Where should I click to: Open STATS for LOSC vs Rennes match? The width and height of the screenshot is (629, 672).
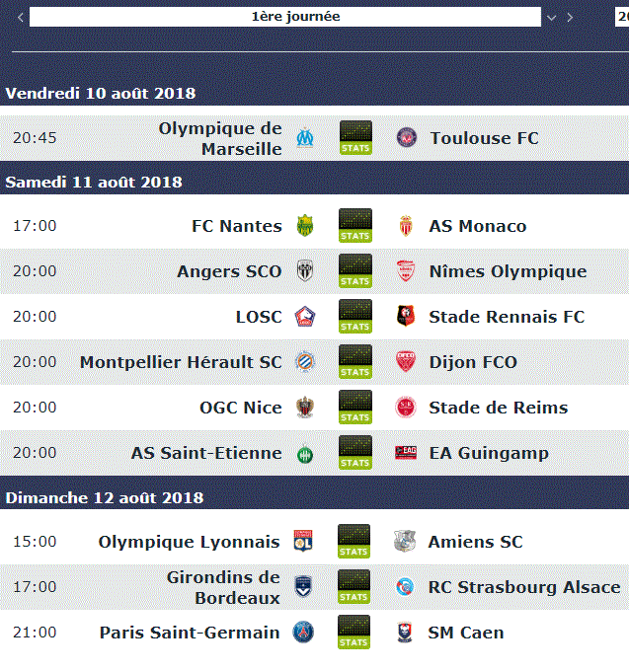click(x=355, y=317)
